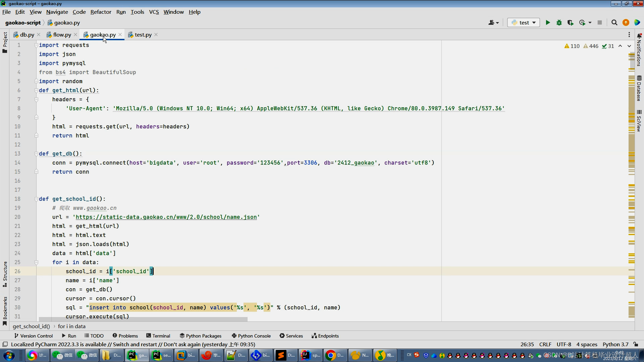Viewport: 644px width, 362px height.
Task: Click the gaokao-script breadcrumb
Action: [23, 22]
